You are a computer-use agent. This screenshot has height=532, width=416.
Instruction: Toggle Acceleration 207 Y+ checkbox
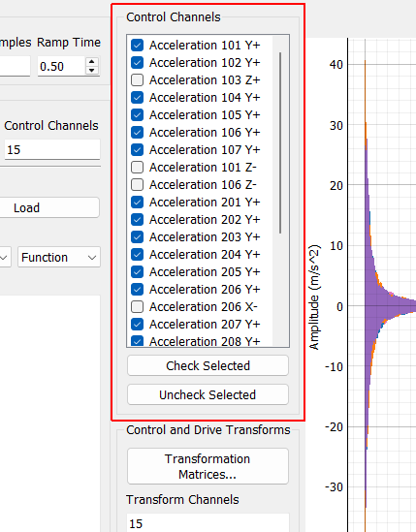pos(137,325)
